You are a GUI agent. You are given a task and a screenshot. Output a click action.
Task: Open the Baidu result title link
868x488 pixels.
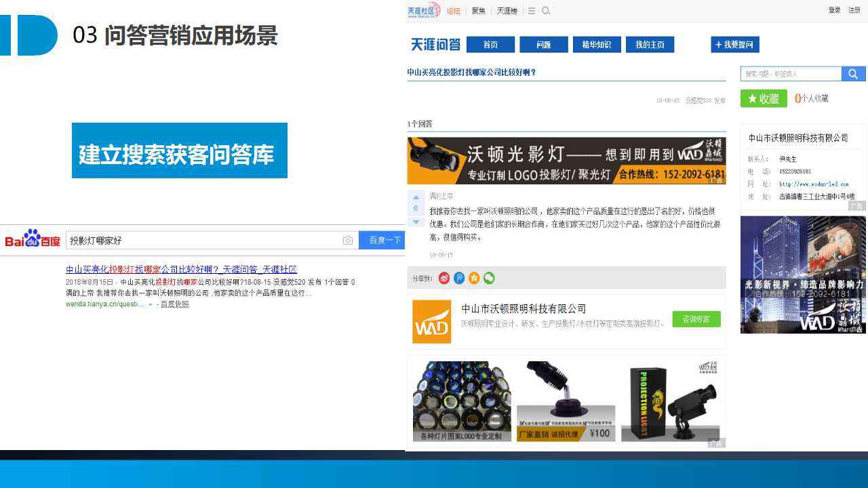pyautogui.click(x=181, y=269)
